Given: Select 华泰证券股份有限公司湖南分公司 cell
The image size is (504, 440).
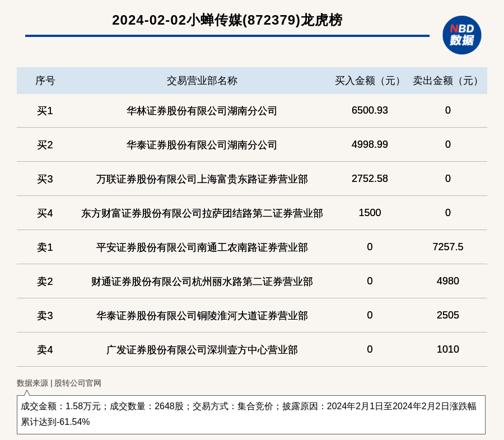Looking at the screenshot, I should coord(202,145).
